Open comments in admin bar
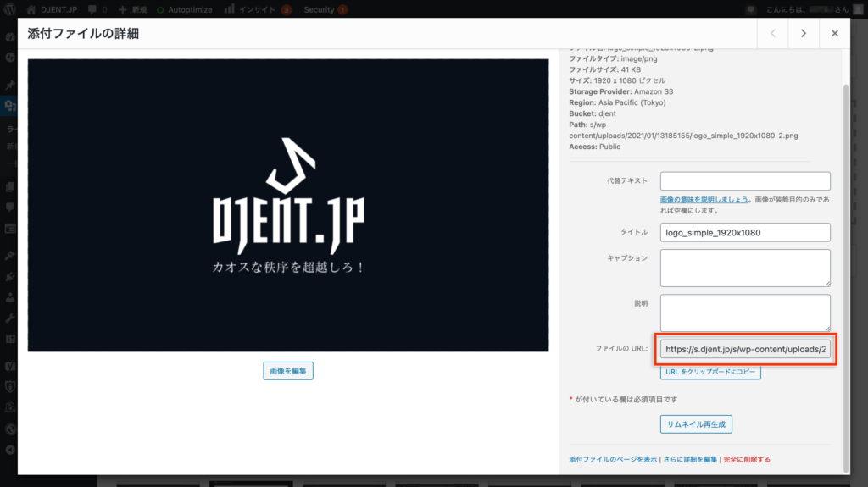The width and height of the screenshot is (868, 487). tap(97, 9)
